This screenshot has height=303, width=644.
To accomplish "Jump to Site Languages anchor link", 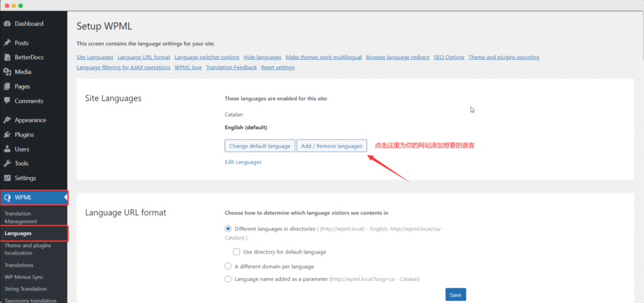I will pos(95,57).
